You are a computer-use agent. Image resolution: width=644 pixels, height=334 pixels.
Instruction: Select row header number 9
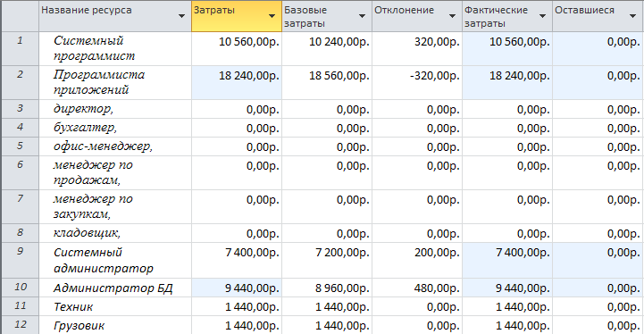point(21,260)
